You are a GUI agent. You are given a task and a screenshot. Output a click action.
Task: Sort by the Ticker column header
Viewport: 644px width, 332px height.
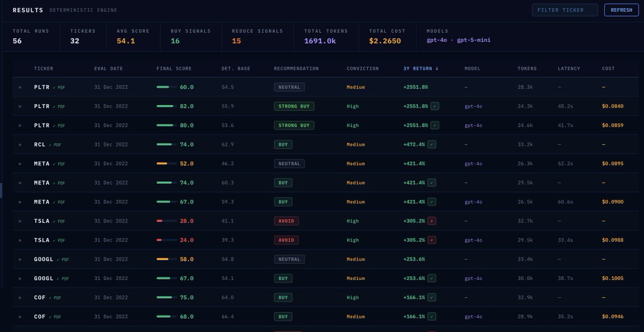click(43, 69)
